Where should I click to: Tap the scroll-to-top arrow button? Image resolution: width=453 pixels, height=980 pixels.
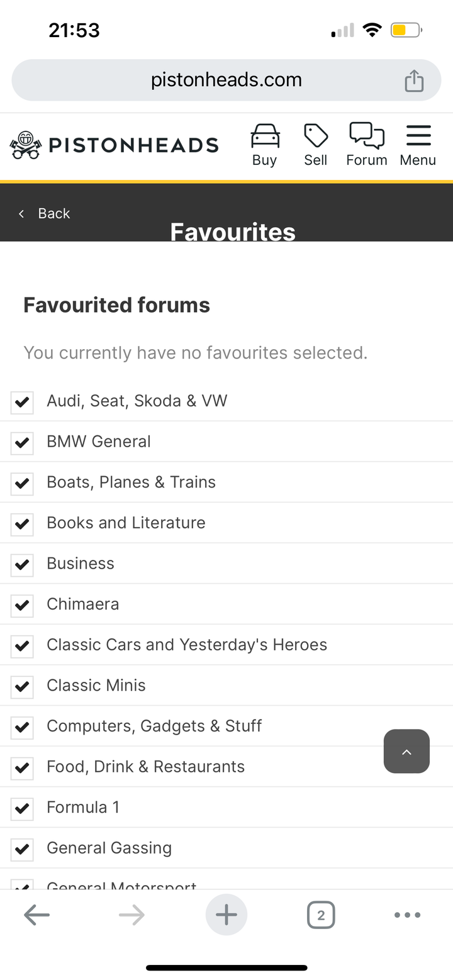click(406, 751)
